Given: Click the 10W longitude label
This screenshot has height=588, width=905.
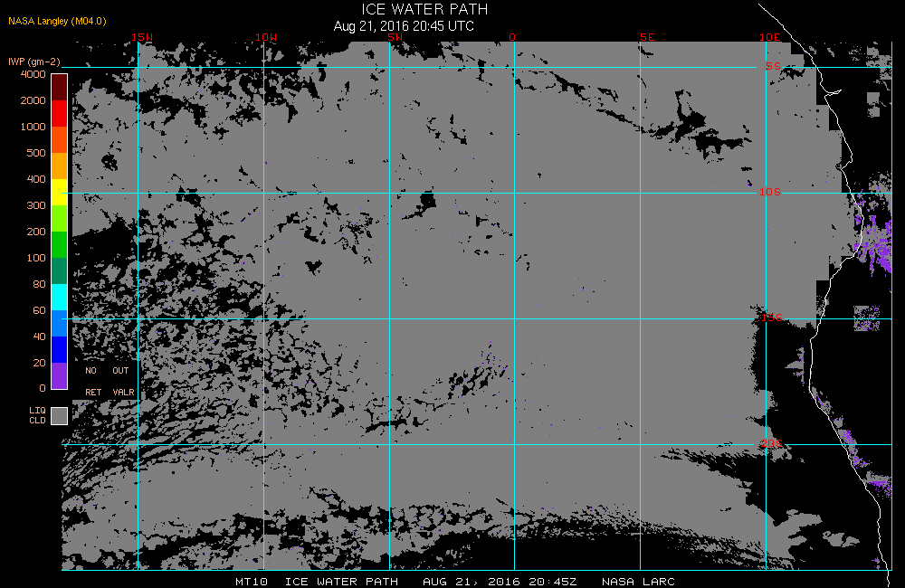Looking at the screenshot, I should [266, 37].
